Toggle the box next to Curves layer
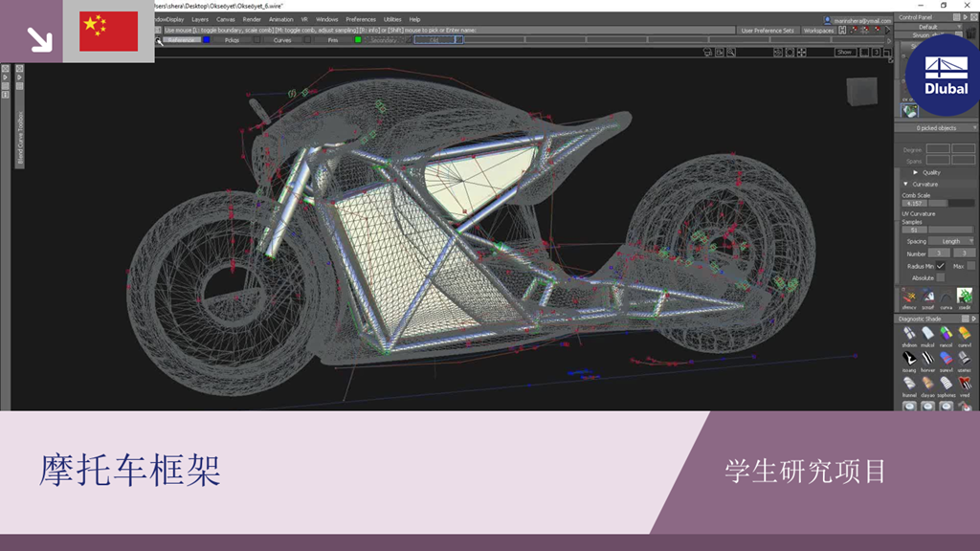The width and height of the screenshot is (980, 551). tap(307, 40)
